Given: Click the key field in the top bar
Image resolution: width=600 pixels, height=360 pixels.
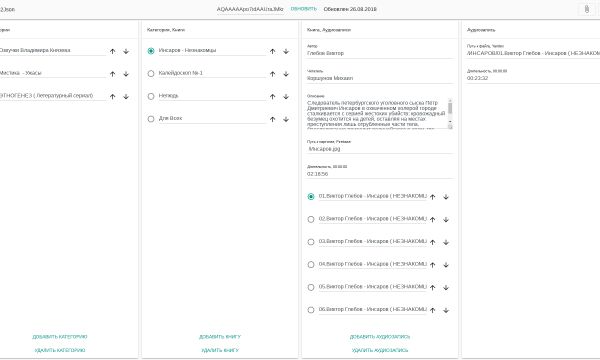Looking at the screenshot, I should pyautogui.click(x=250, y=9).
